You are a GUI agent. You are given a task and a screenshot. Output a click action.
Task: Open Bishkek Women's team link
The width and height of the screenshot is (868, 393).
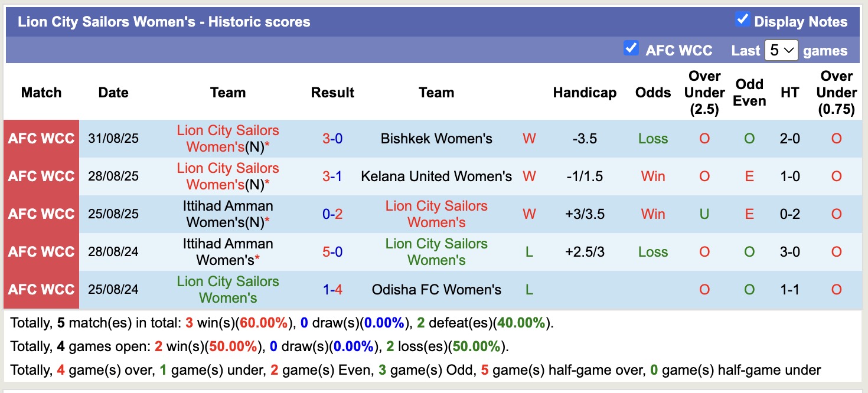pos(436,139)
